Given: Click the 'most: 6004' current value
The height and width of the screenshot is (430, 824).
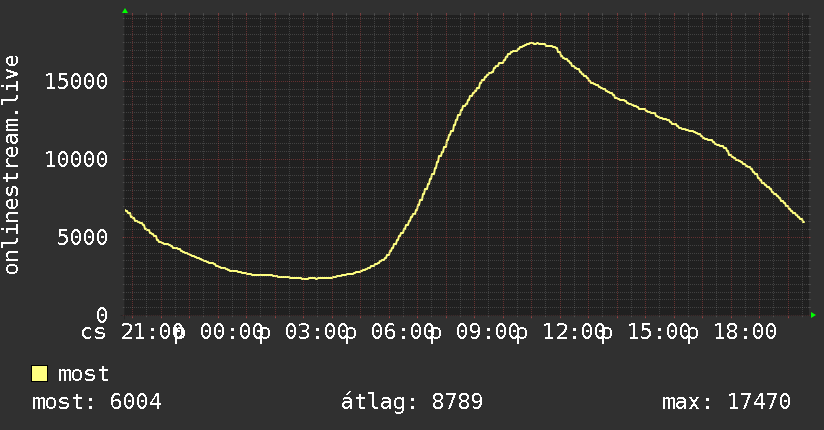Looking at the screenshot, I should (97, 402).
